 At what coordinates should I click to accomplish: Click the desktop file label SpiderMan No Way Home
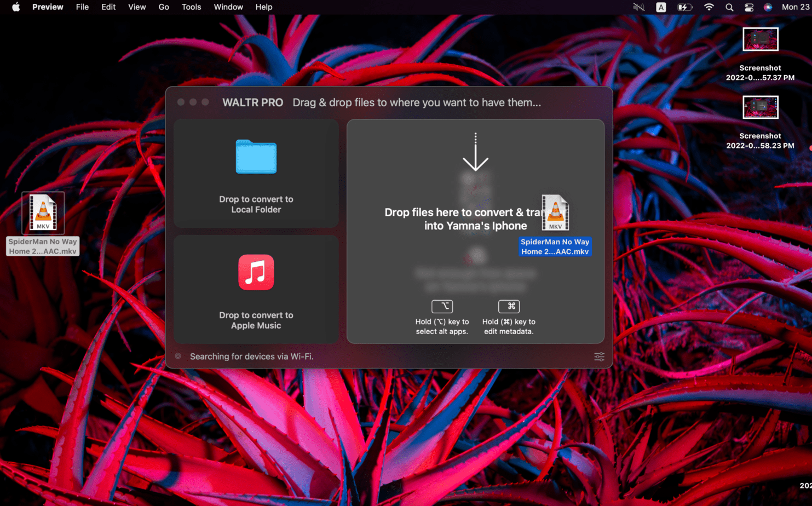click(x=43, y=246)
